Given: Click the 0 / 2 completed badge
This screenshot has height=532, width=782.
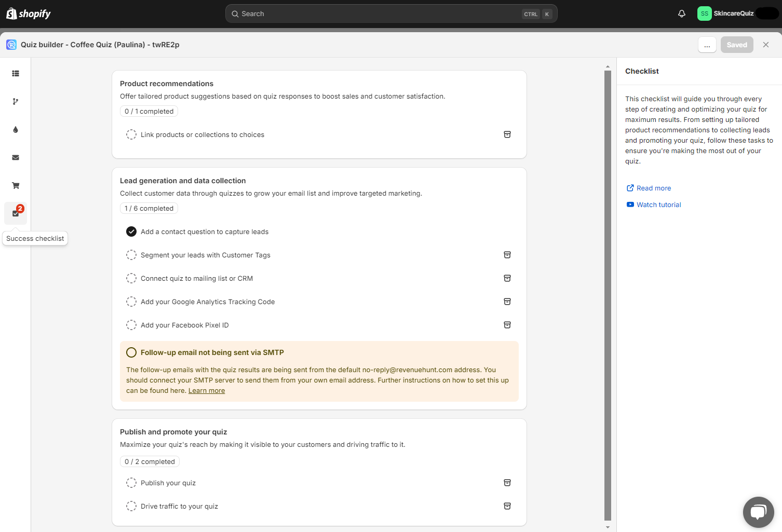Looking at the screenshot, I should point(150,461).
